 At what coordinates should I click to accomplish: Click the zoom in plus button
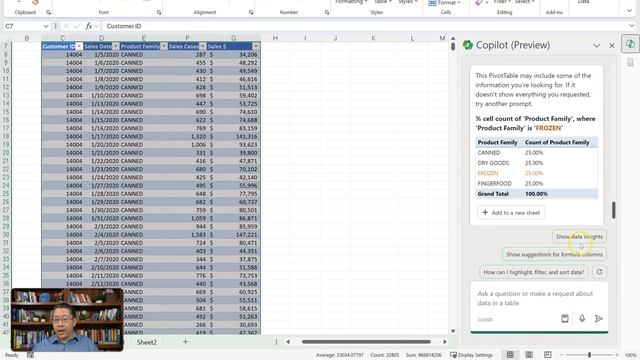616,355
